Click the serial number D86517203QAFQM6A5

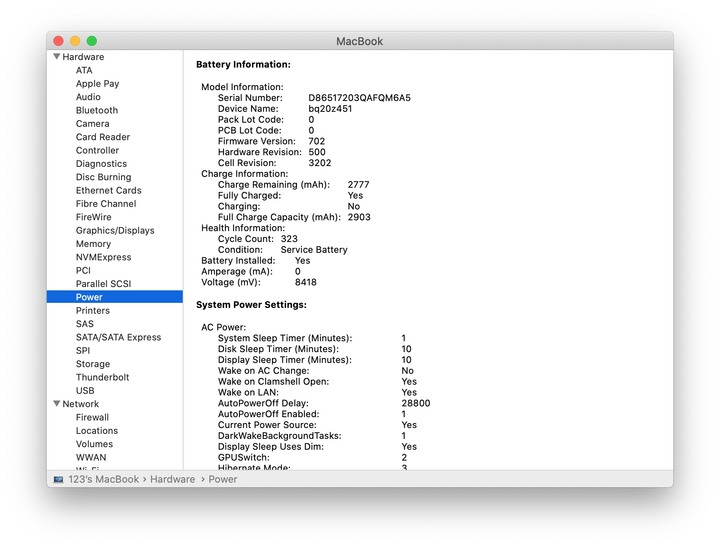pos(360,98)
